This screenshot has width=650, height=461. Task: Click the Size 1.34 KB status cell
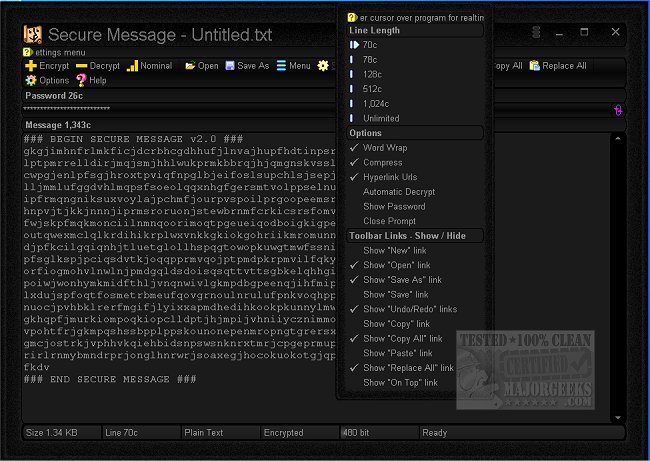pos(62,433)
